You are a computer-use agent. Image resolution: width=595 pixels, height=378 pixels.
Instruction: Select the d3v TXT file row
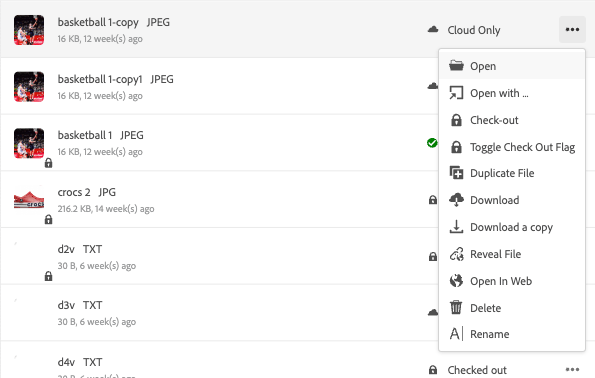click(218, 313)
